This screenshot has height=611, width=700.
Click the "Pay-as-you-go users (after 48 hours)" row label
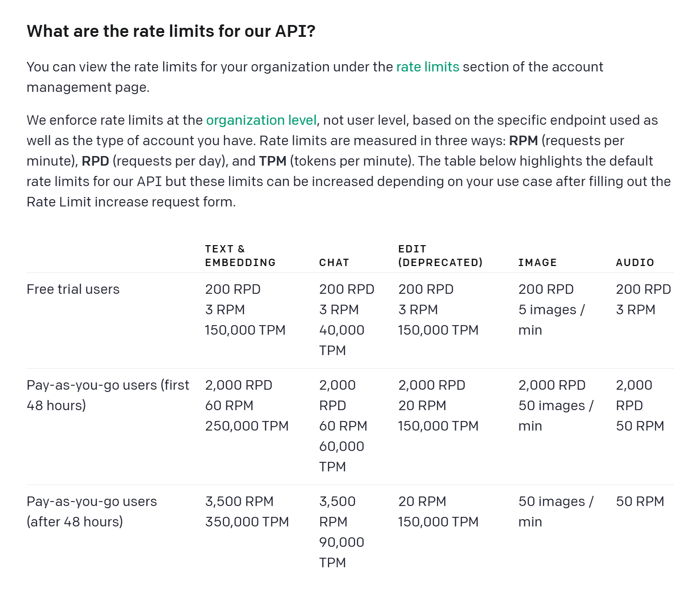[92, 512]
